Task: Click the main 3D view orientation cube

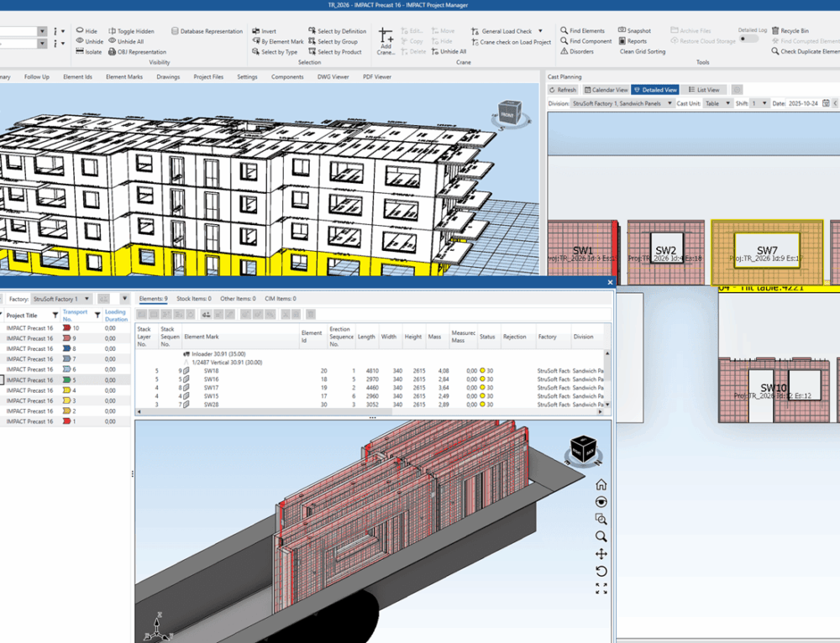Action: point(508,114)
